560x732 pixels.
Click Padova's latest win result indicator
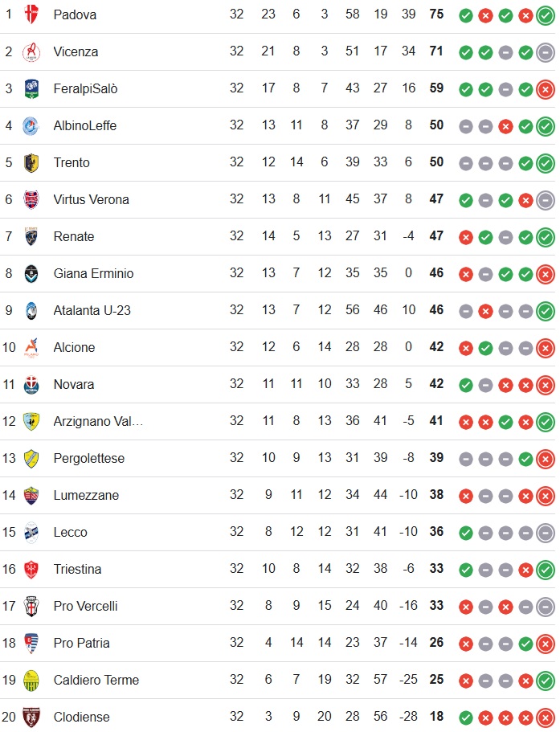pos(546,15)
